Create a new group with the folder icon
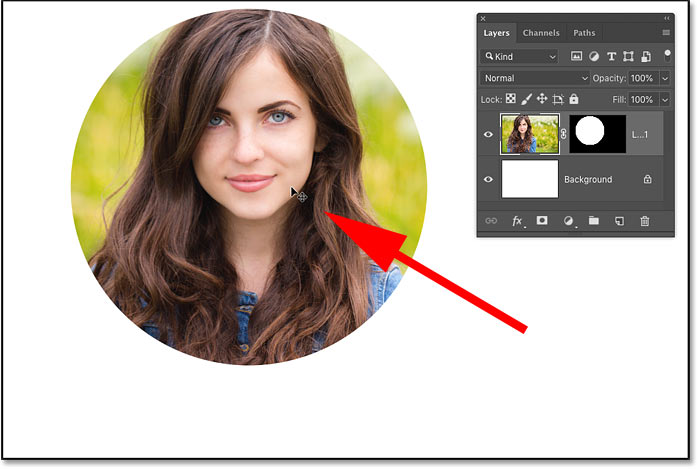This screenshot has height=469, width=698. [x=594, y=221]
